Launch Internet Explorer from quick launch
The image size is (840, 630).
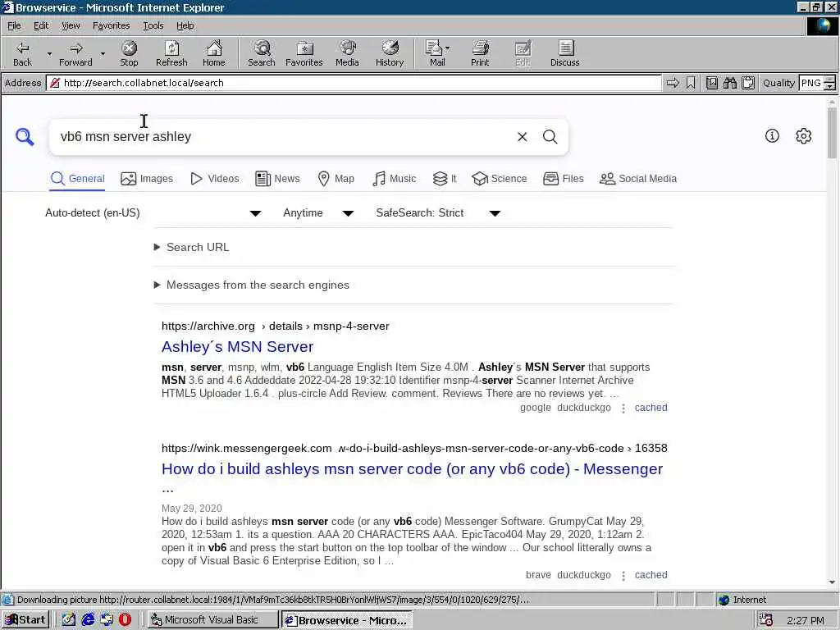(88, 620)
